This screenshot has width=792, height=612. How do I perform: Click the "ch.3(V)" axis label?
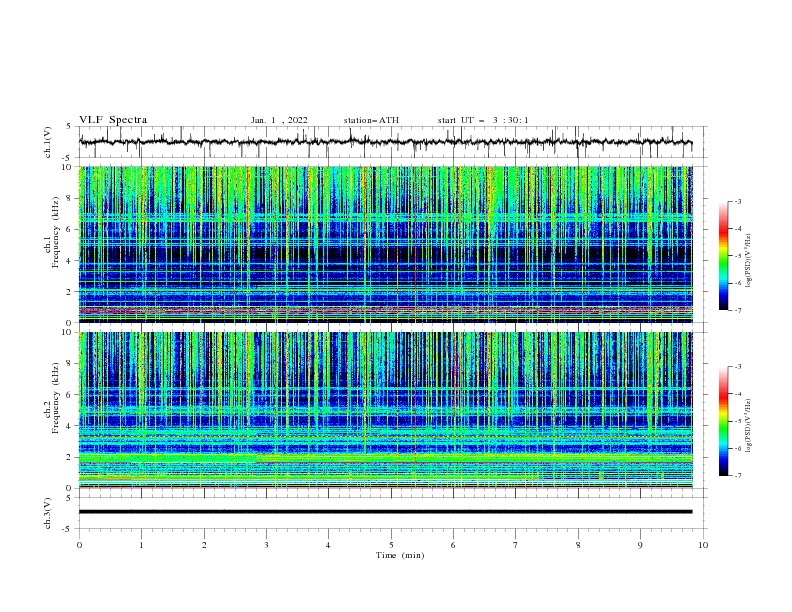tap(48, 513)
